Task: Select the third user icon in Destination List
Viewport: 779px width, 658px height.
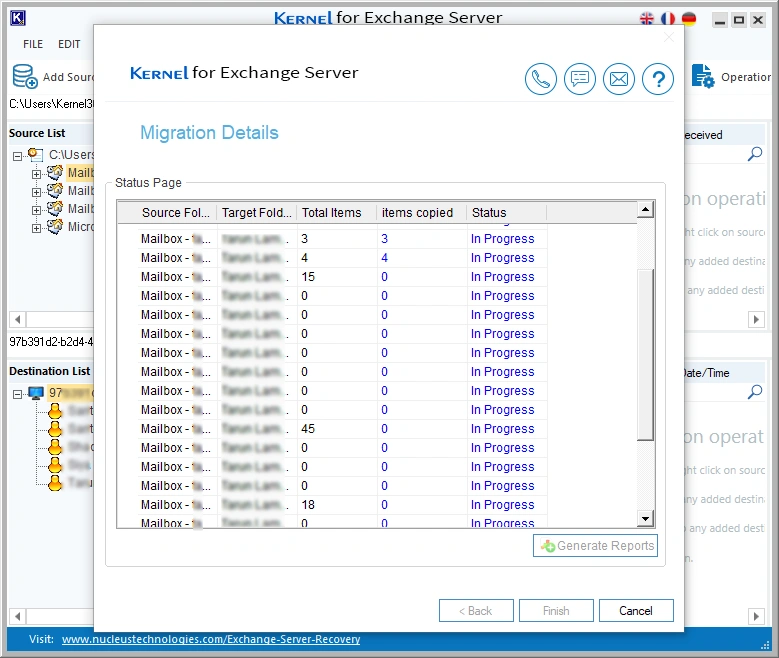Action: pyautogui.click(x=55, y=447)
